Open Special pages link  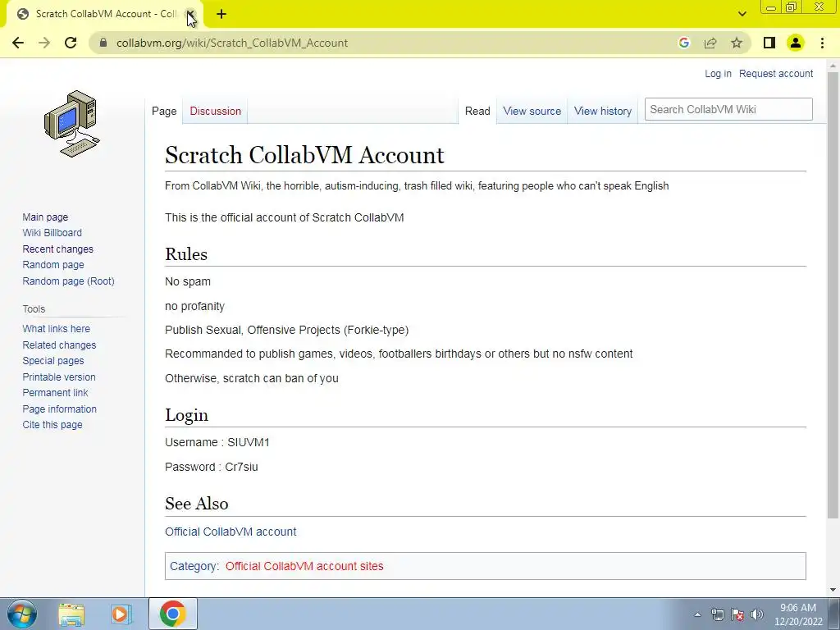53,361
